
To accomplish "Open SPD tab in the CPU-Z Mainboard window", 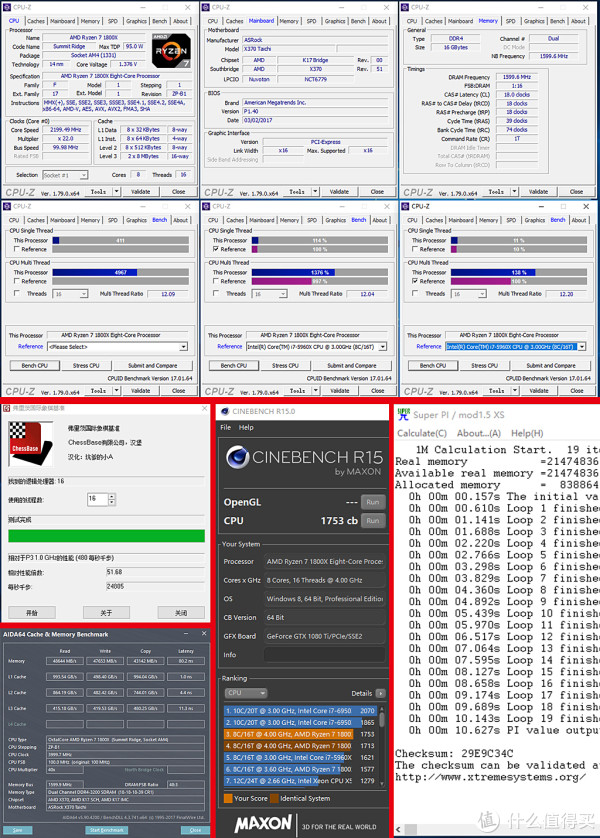I will pos(311,21).
